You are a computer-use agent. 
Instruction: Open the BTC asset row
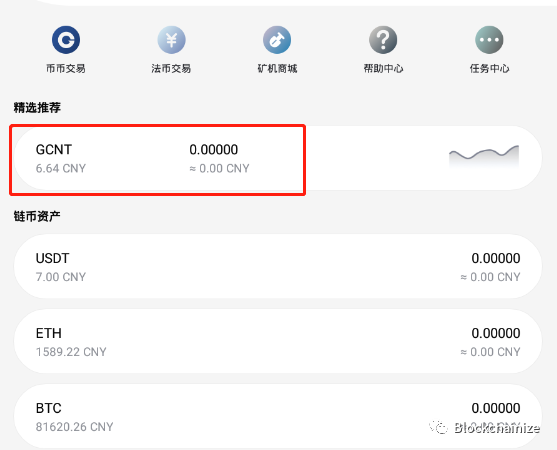(278, 416)
